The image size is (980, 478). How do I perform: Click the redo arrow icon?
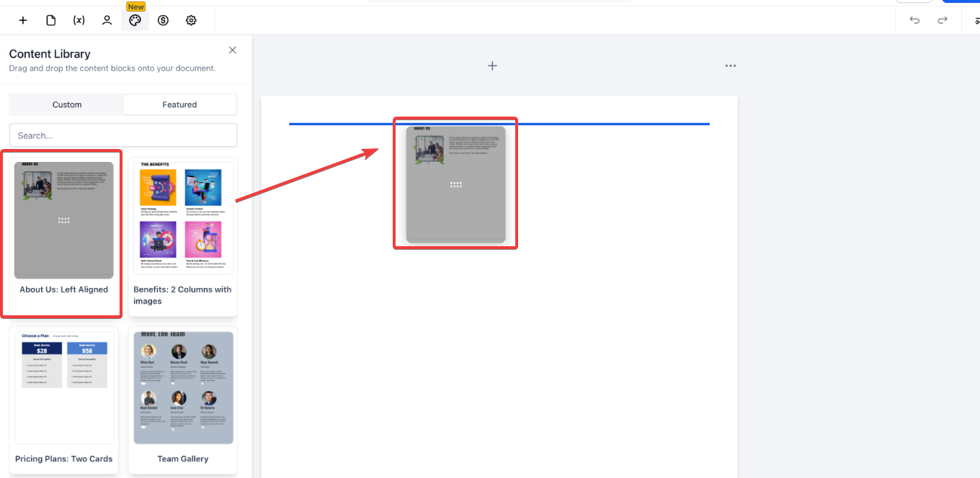943,20
